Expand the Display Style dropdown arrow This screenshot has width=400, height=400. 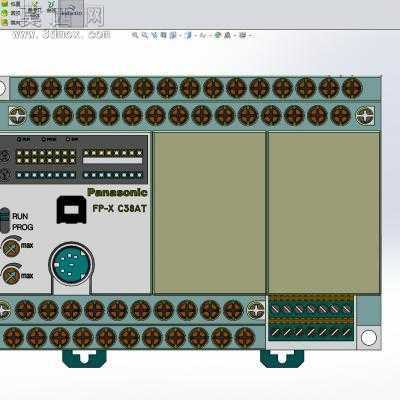(196, 35)
